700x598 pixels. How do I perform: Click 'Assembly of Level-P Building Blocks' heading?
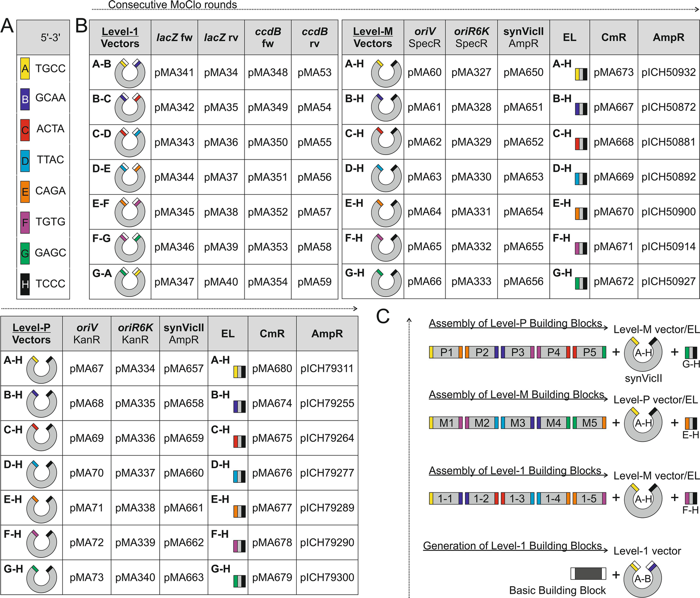(x=516, y=324)
